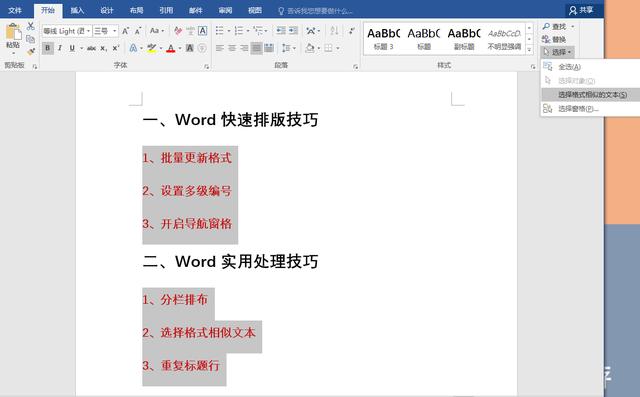
Task: Open the Asian layout options icon
Action: click(311, 31)
